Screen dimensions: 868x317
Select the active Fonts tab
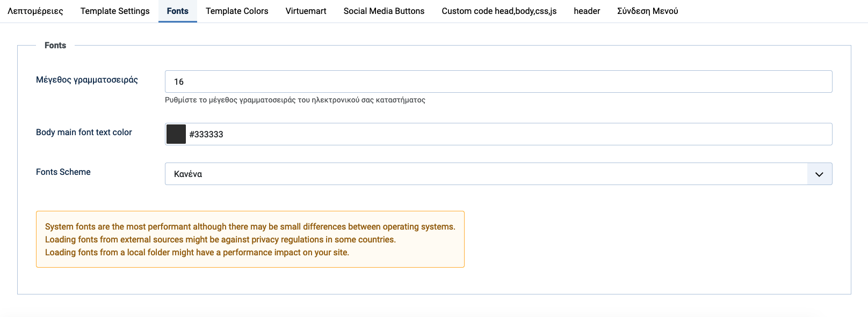[177, 11]
